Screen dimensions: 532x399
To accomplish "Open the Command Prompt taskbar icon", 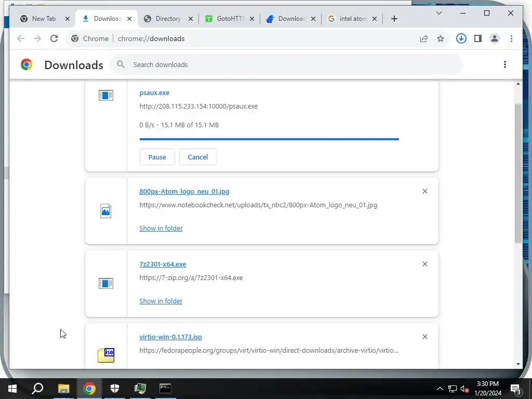I will click(165, 389).
